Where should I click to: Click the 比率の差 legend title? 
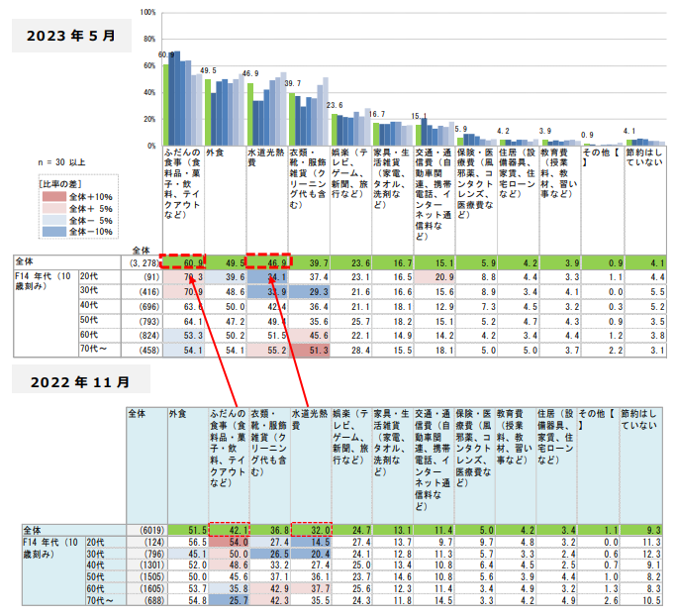57,184
